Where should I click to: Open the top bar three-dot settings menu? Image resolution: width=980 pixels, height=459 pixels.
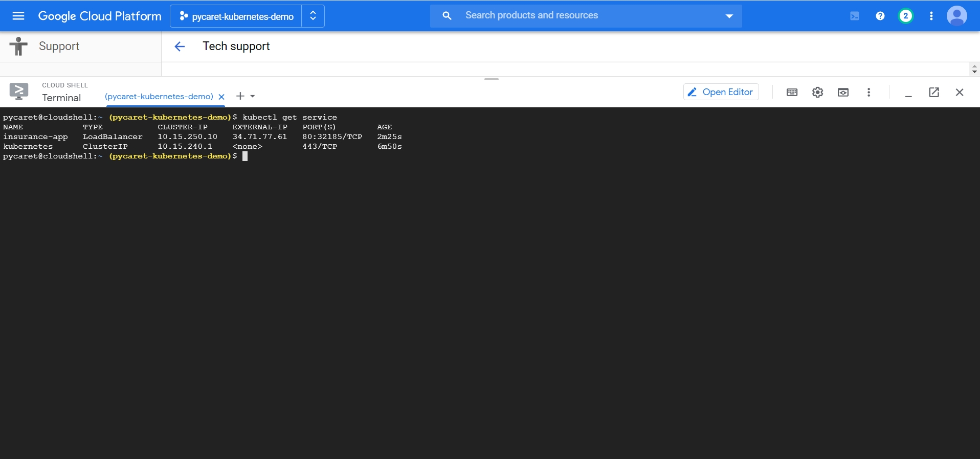tap(931, 16)
